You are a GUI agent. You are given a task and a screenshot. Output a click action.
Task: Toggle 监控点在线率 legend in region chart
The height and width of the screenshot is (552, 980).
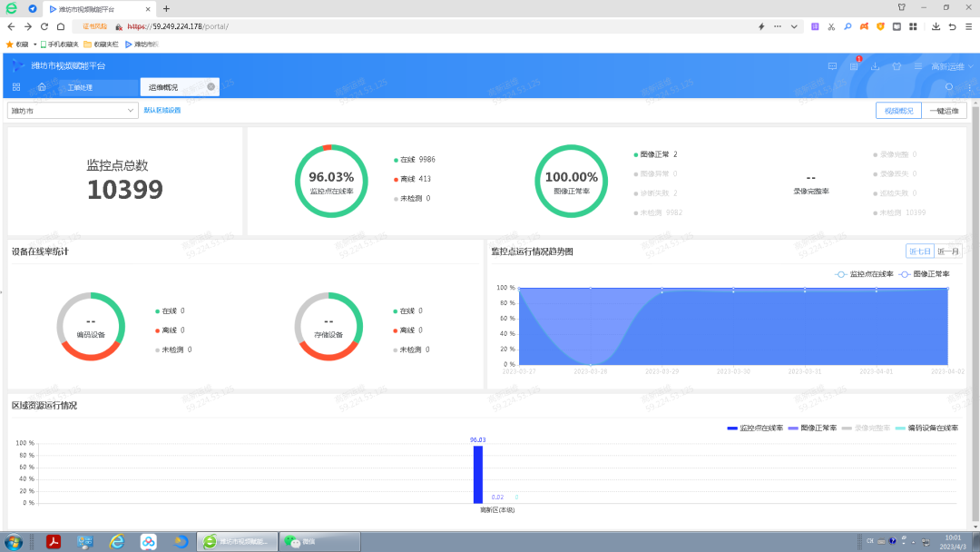755,429
